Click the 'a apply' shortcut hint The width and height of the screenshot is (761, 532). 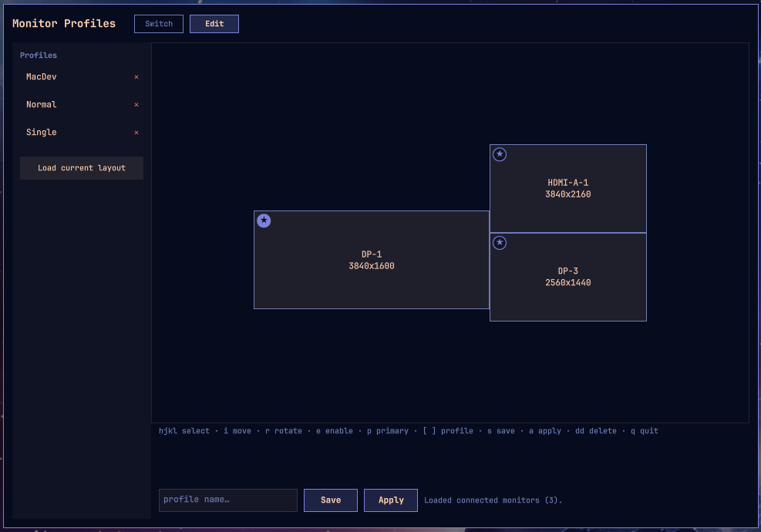click(x=545, y=430)
